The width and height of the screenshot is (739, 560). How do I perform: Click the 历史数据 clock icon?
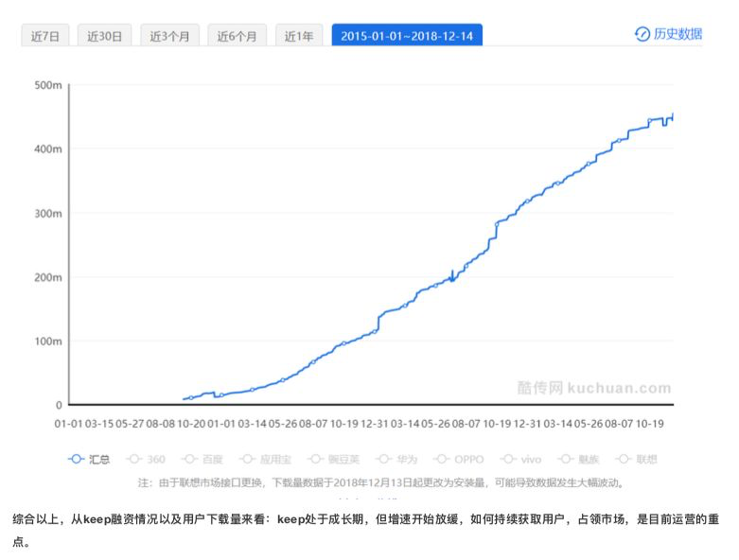tap(642, 34)
